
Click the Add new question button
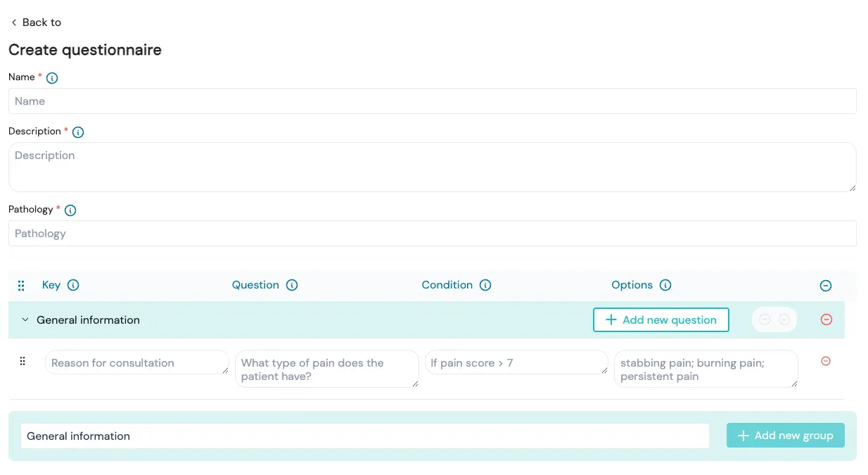click(660, 319)
